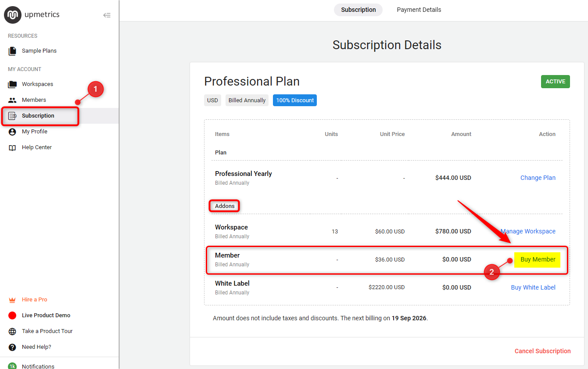Viewport: 588px width, 369px height.
Task: Click the Manage Workspace link
Action: (x=528, y=231)
